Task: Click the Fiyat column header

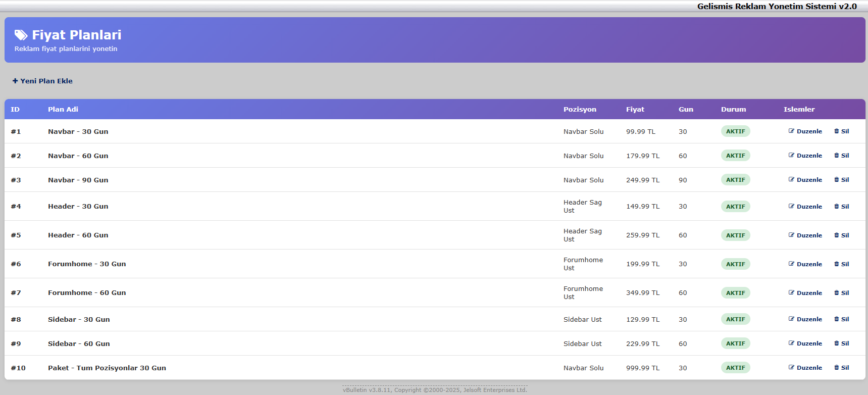Action: click(635, 109)
